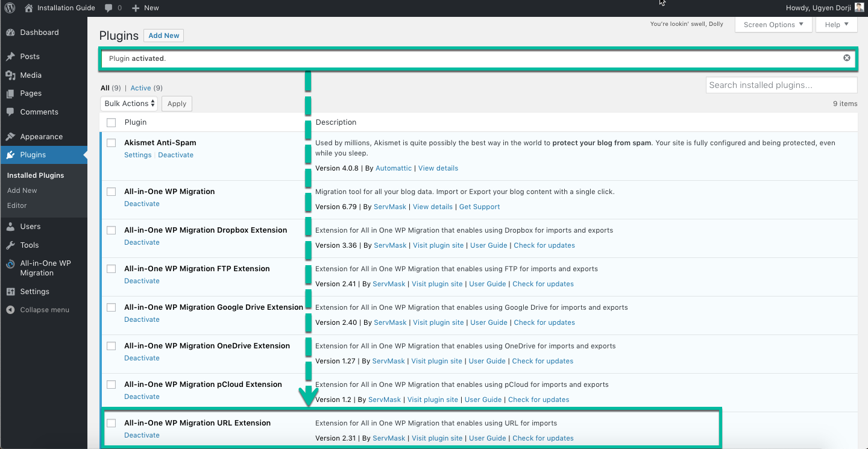This screenshot has height=449, width=868.
Task: Tick the select-all Plugin header checkbox
Action: [x=112, y=122]
